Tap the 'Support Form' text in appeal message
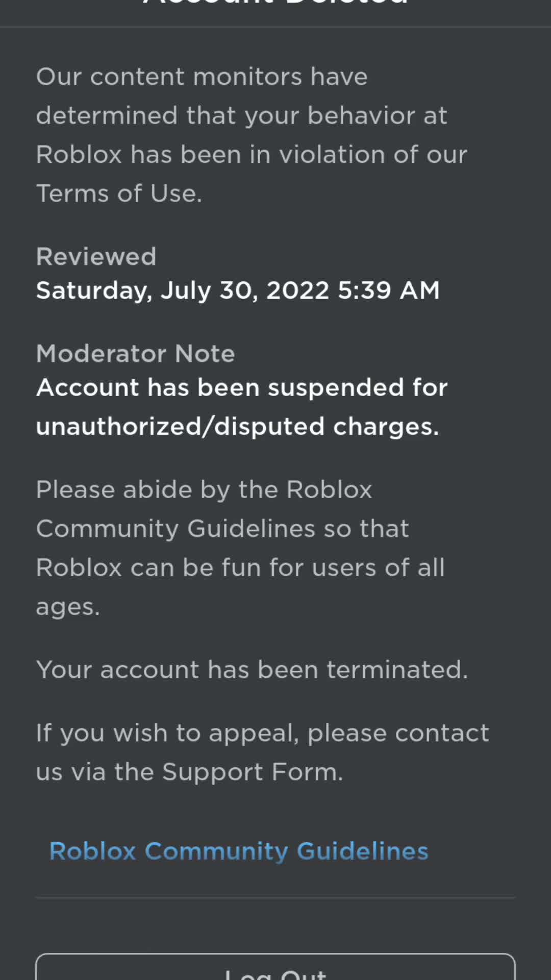 (252, 772)
